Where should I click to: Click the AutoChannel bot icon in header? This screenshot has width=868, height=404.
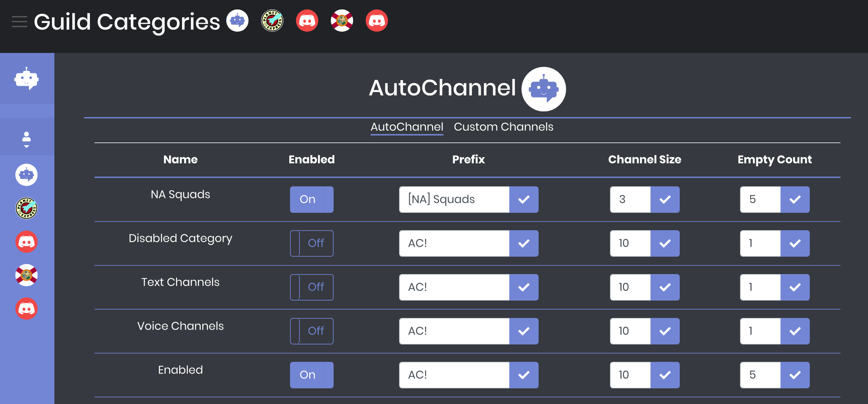pyautogui.click(x=238, y=22)
